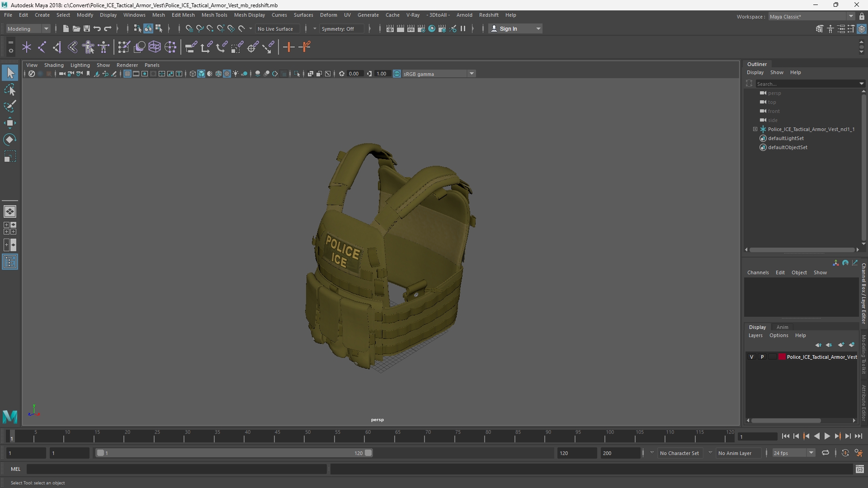Open animation preferences icon
The height and width of the screenshot is (488, 868).
point(859,453)
